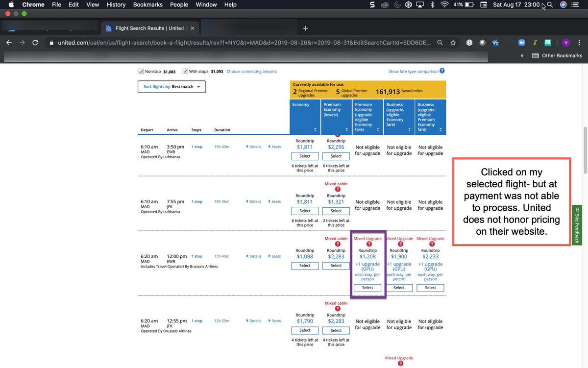This screenshot has width=588, height=368.
Task: Select the $1,811 Economy fare to JFK
Action: tap(305, 211)
